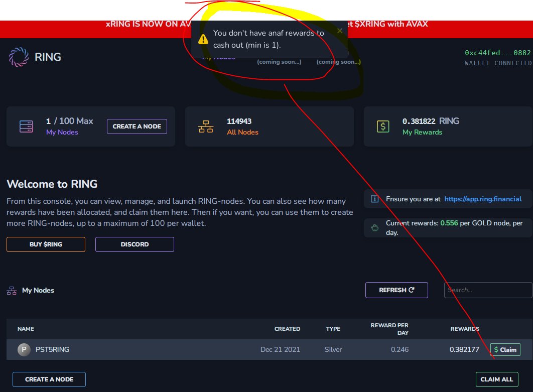The image size is (533, 392).
Task: Click the REWARDS column header
Action: pyautogui.click(x=465, y=329)
